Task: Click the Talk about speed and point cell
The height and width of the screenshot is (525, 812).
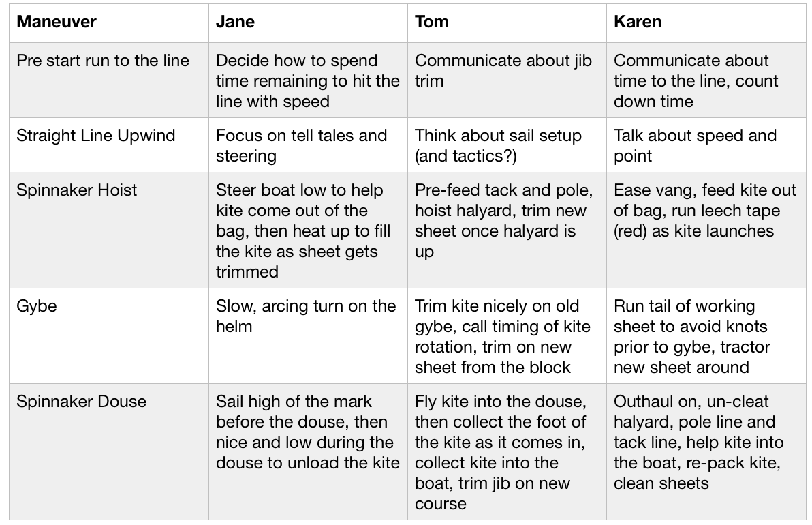Action: pyautogui.click(x=706, y=145)
